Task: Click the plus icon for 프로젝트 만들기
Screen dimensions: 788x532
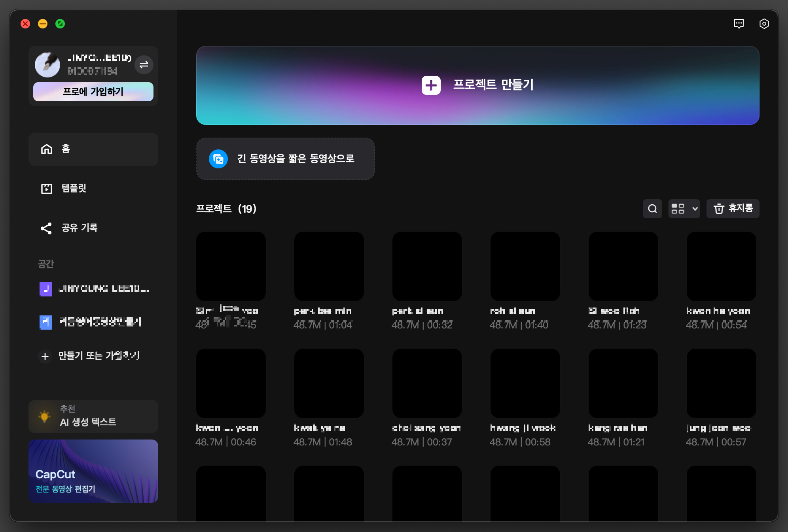Action: tap(431, 85)
